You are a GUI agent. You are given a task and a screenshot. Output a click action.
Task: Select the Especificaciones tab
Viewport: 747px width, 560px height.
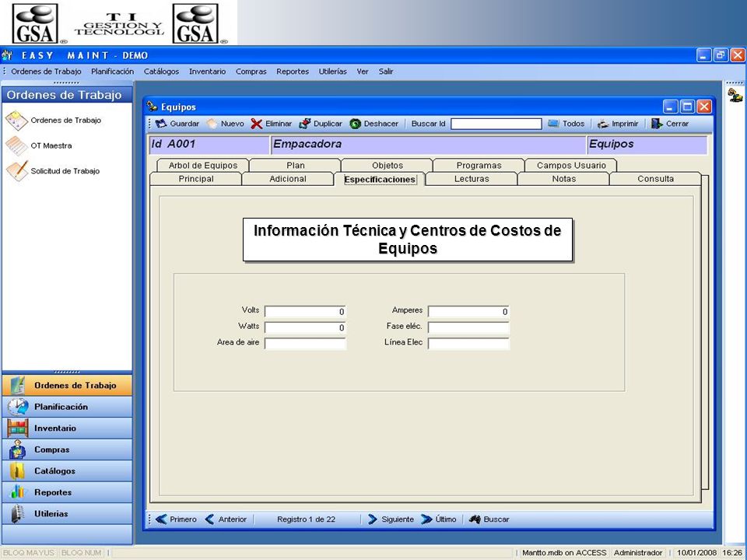380,179
